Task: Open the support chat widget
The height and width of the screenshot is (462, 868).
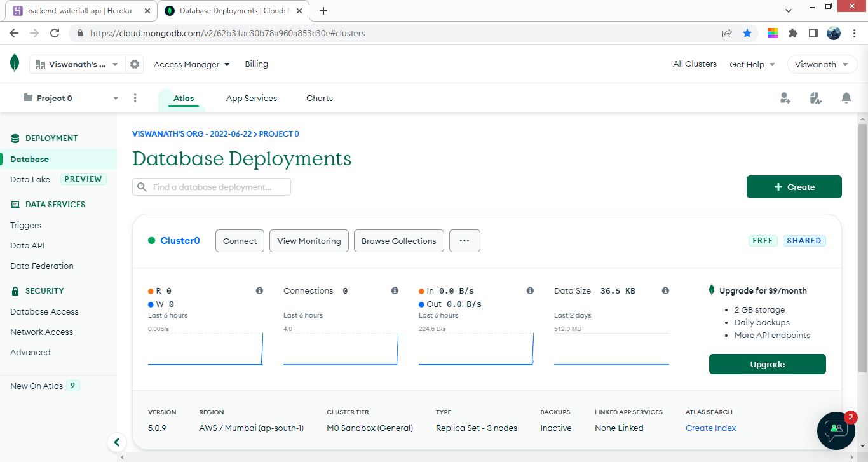Action: (836, 430)
